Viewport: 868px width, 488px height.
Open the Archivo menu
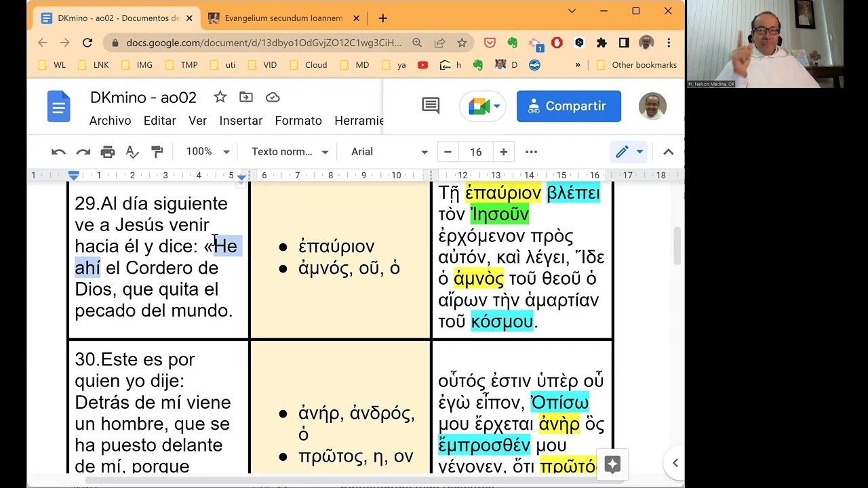click(110, 121)
